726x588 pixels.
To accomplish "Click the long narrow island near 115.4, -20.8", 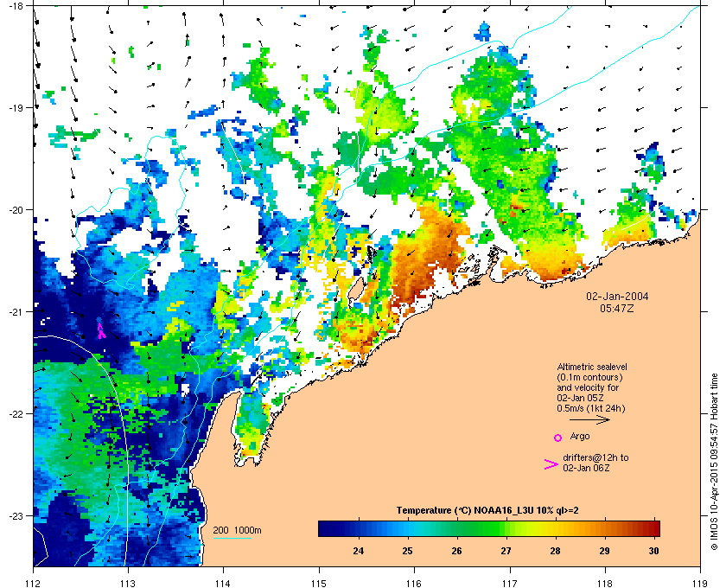I will [355, 291].
